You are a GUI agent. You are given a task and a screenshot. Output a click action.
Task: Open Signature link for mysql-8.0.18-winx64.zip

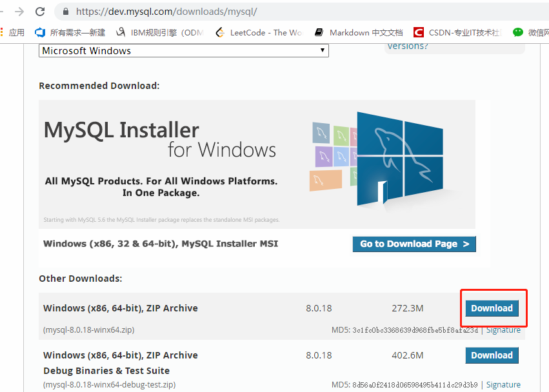(x=503, y=329)
